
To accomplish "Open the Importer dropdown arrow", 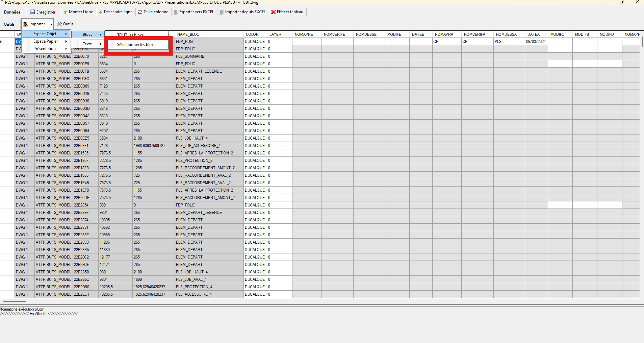I will 51,24.
